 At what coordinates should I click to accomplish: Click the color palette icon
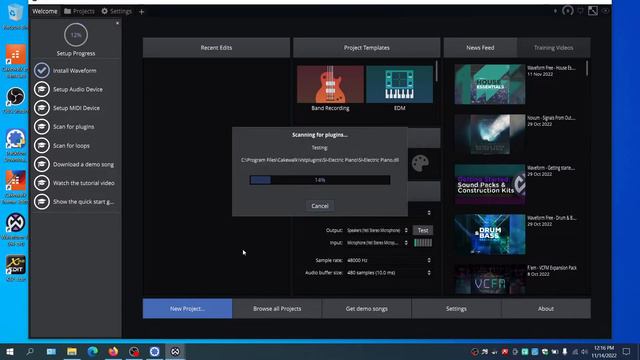point(420,164)
